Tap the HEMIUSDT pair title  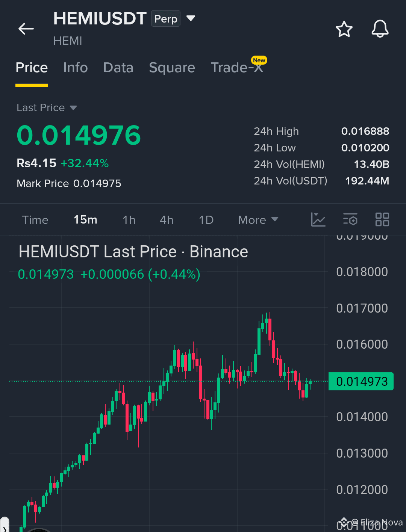coord(100,19)
